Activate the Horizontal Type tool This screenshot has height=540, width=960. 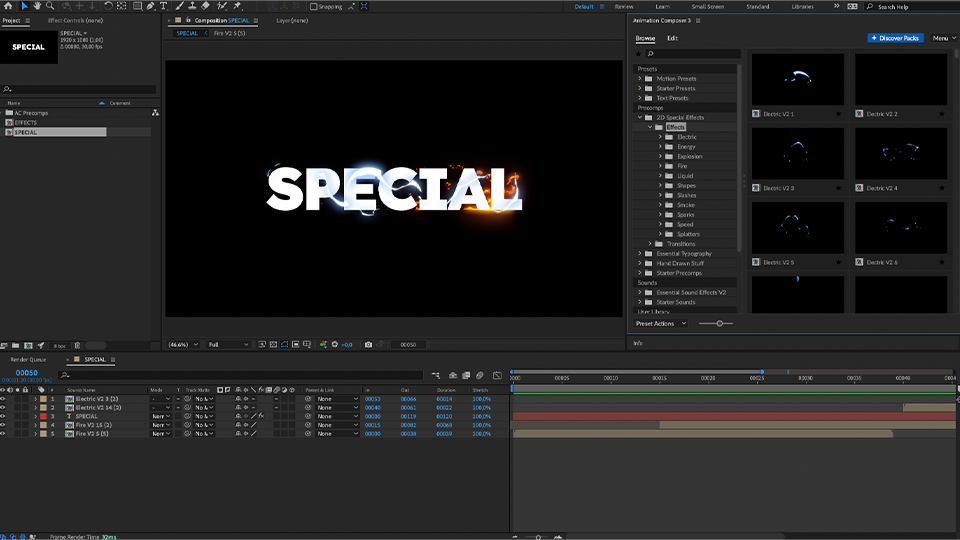[x=164, y=6]
